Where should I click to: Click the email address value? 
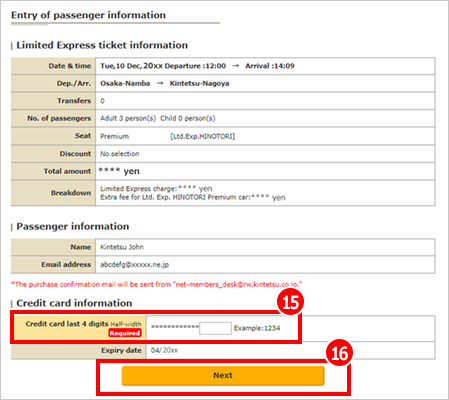(135, 265)
